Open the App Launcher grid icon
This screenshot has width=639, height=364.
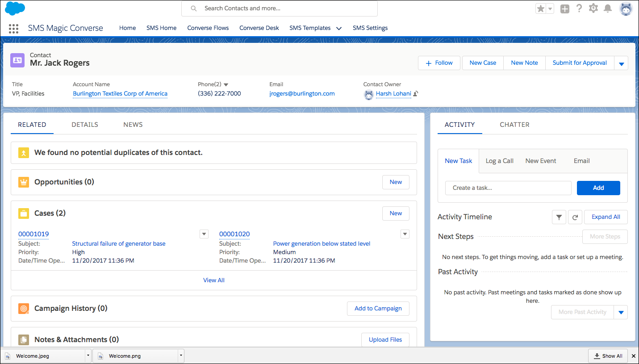[13, 28]
